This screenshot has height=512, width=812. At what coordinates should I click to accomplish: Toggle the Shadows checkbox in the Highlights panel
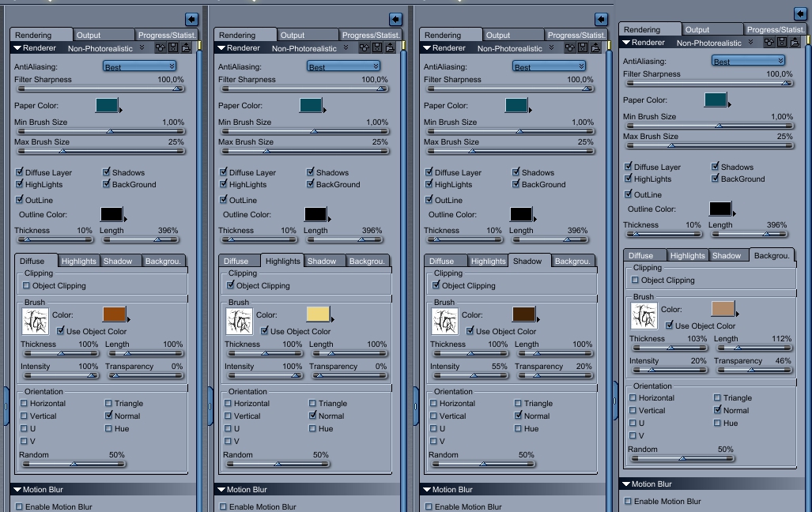click(x=311, y=172)
